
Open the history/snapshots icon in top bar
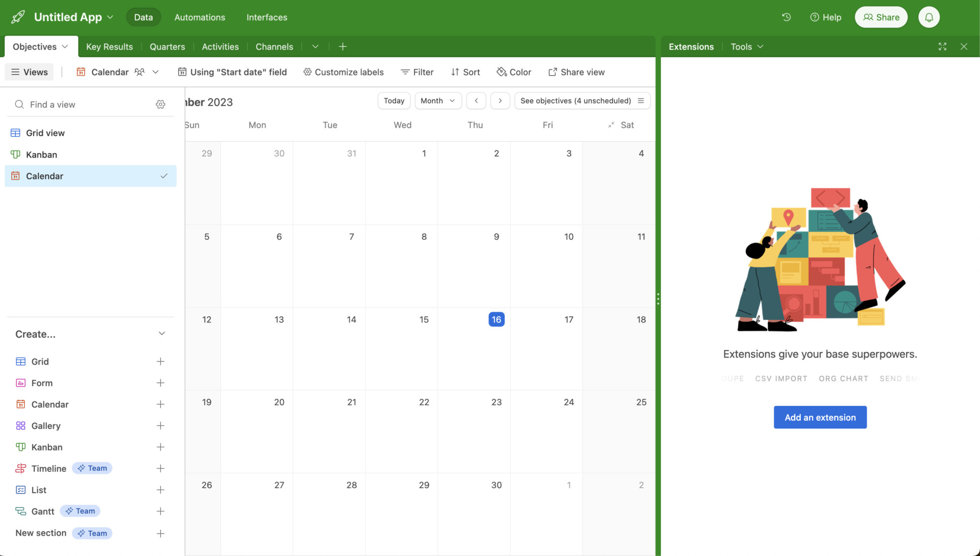click(x=786, y=17)
